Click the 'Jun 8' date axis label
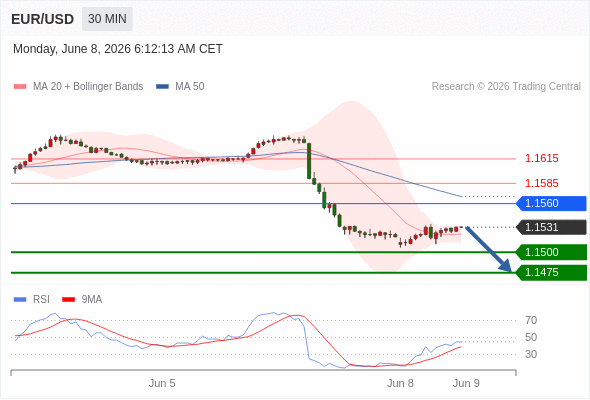 (x=400, y=383)
